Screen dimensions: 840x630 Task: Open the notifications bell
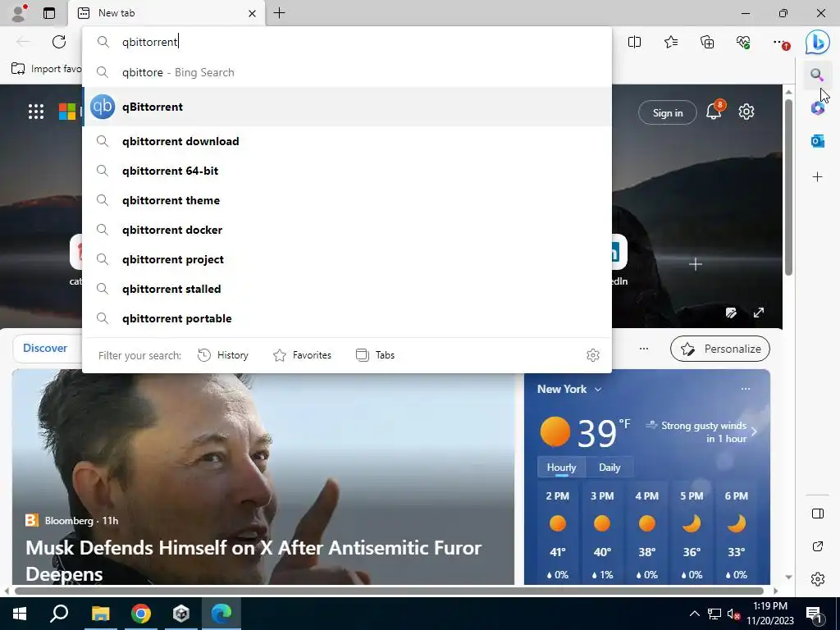pyautogui.click(x=714, y=112)
